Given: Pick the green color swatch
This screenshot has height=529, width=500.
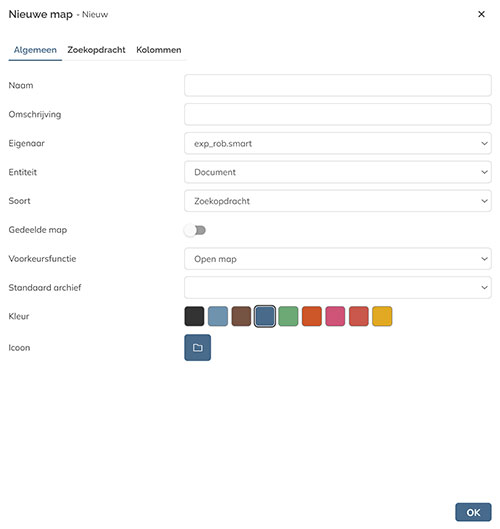Looking at the screenshot, I should click(288, 316).
